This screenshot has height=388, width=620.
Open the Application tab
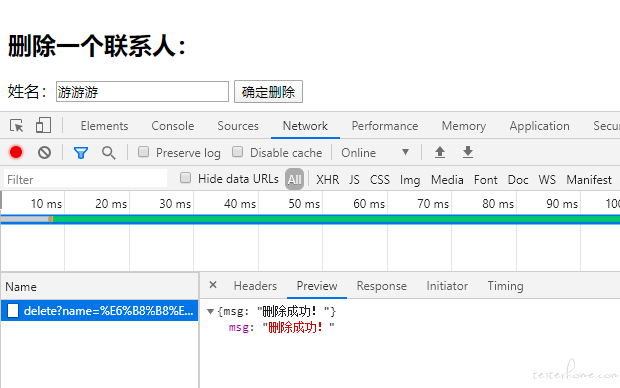click(x=539, y=126)
